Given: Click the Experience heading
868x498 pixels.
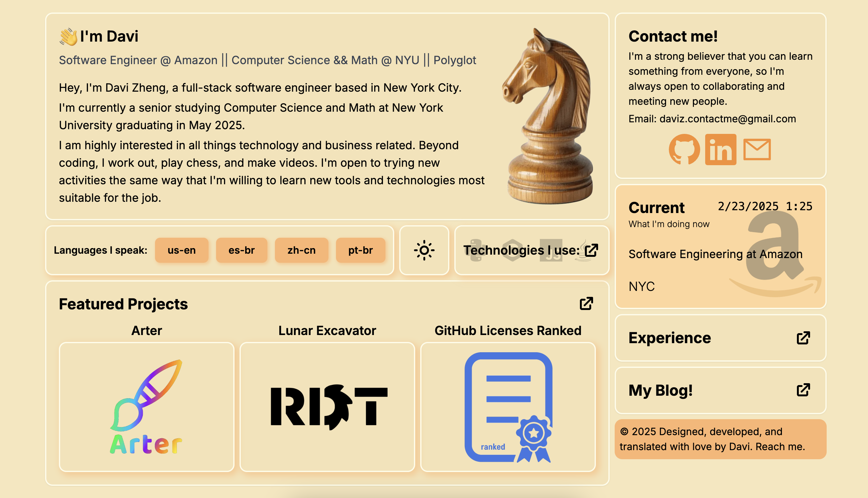Looking at the screenshot, I should [x=669, y=338].
